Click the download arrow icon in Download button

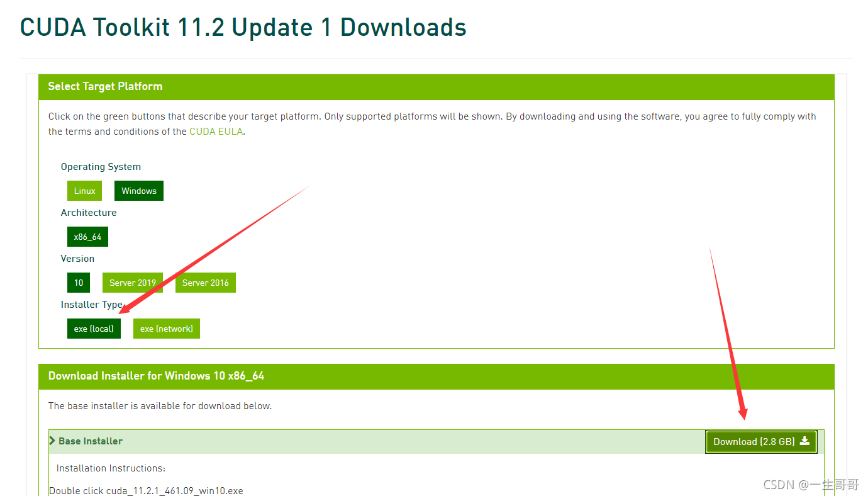(x=804, y=441)
